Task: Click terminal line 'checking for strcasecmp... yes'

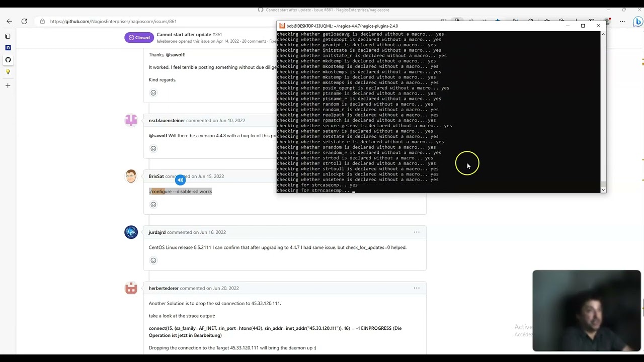Action: click(x=317, y=185)
